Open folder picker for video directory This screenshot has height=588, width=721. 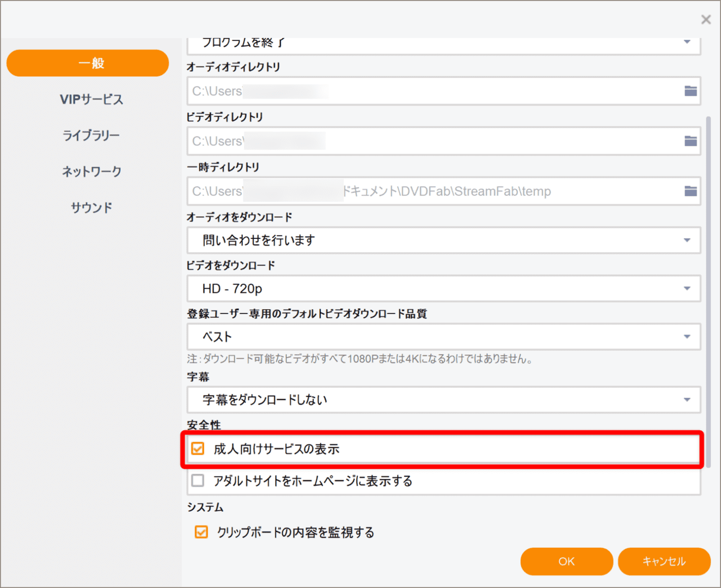[690, 141]
